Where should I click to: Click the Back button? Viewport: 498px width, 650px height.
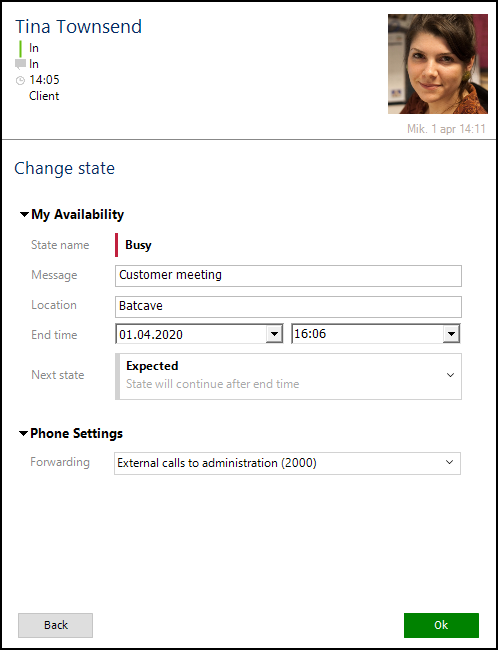tap(56, 625)
